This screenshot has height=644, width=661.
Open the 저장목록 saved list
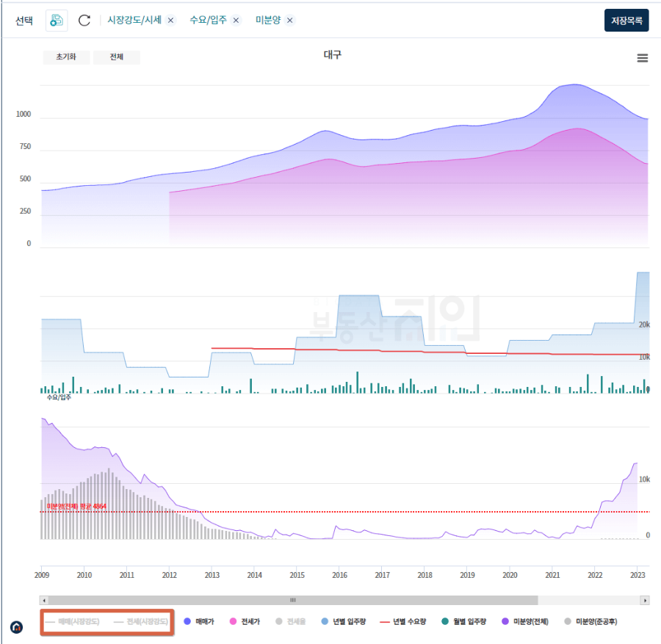(x=626, y=21)
